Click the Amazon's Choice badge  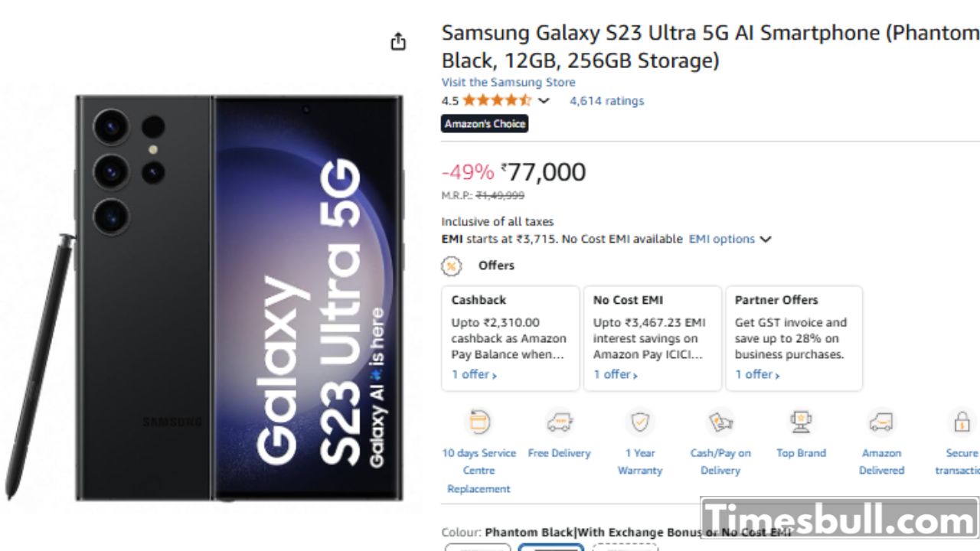pos(485,123)
